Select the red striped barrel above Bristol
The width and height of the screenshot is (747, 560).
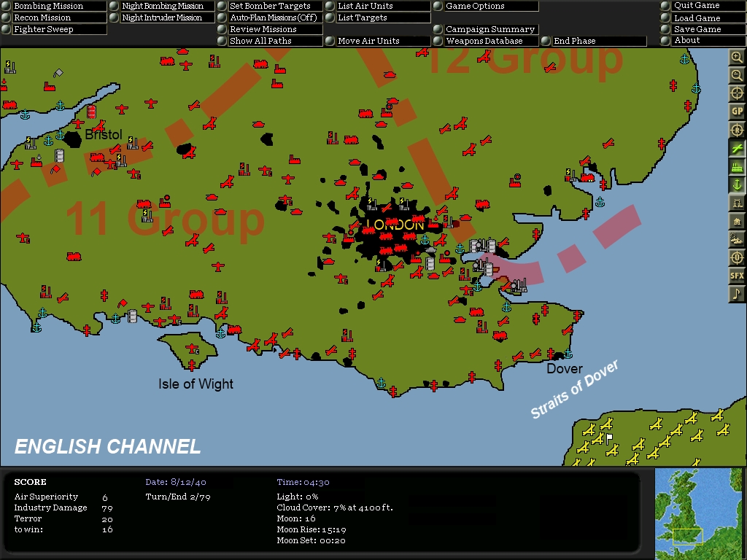pos(91,112)
